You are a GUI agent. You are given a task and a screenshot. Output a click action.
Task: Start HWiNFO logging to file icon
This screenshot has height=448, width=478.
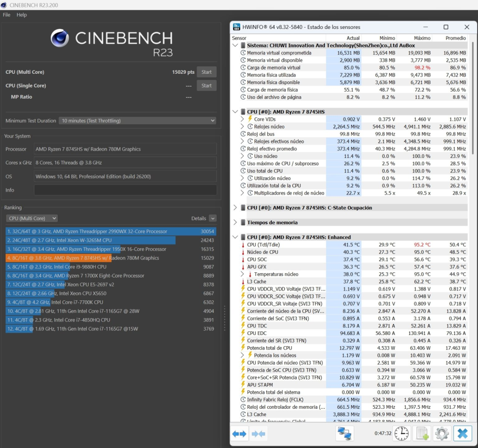click(422, 434)
